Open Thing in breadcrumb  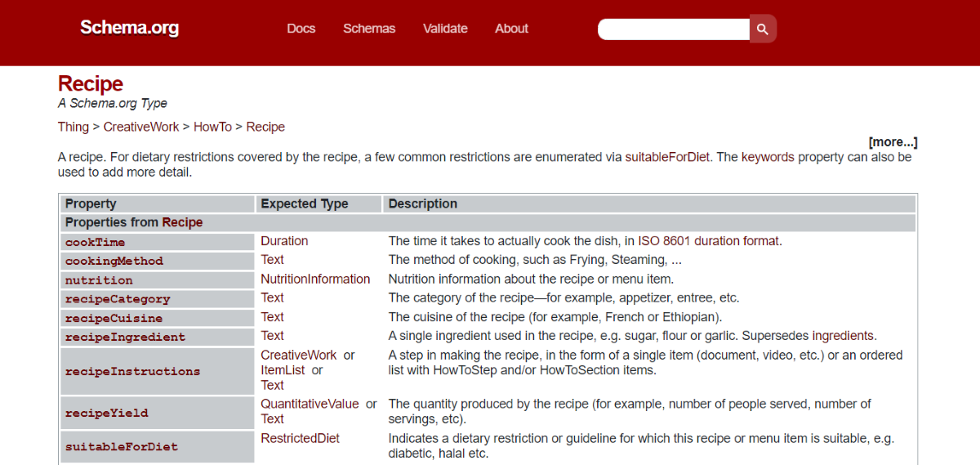[x=73, y=127]
